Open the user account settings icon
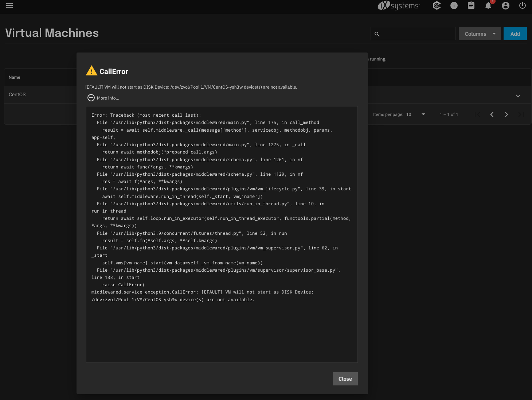The image size is (532, 400). (x=505, y=5)
